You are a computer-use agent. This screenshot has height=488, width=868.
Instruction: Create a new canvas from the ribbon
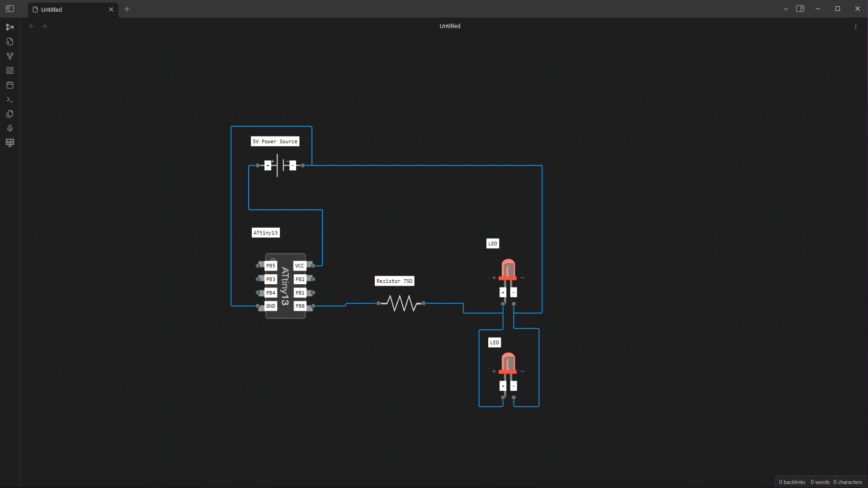pos(10,70)
